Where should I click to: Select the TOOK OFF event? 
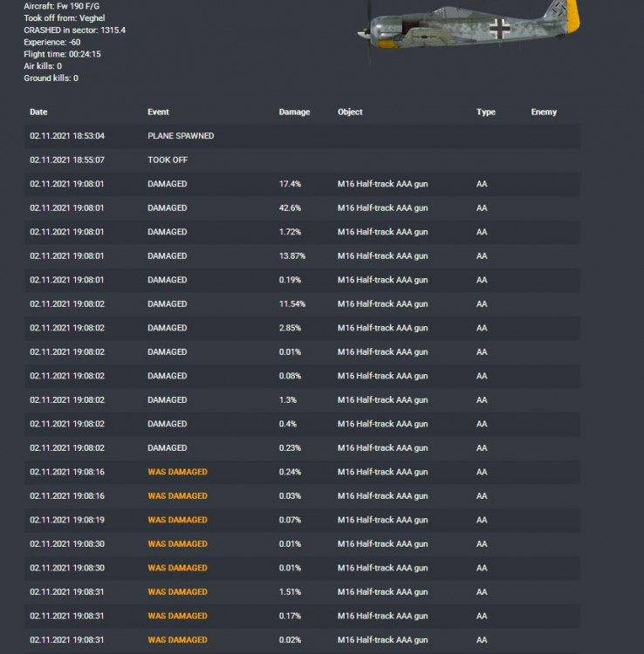click(168, 160)
